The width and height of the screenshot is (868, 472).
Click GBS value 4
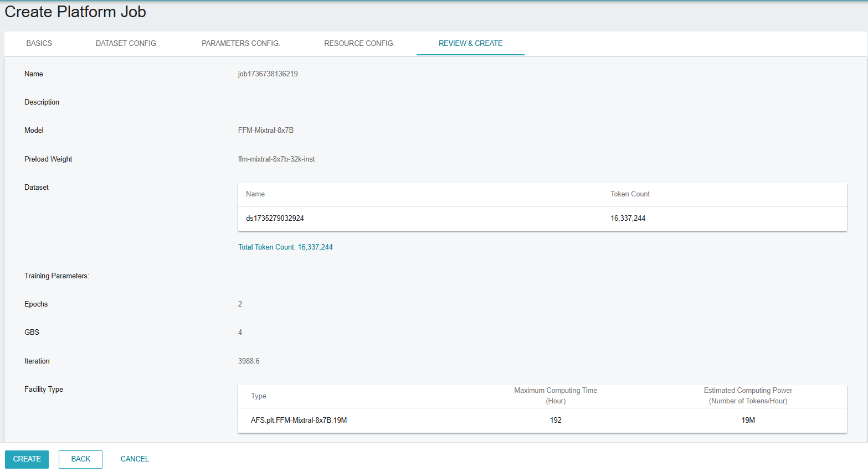pyautogui.click(x=240, y=332)
